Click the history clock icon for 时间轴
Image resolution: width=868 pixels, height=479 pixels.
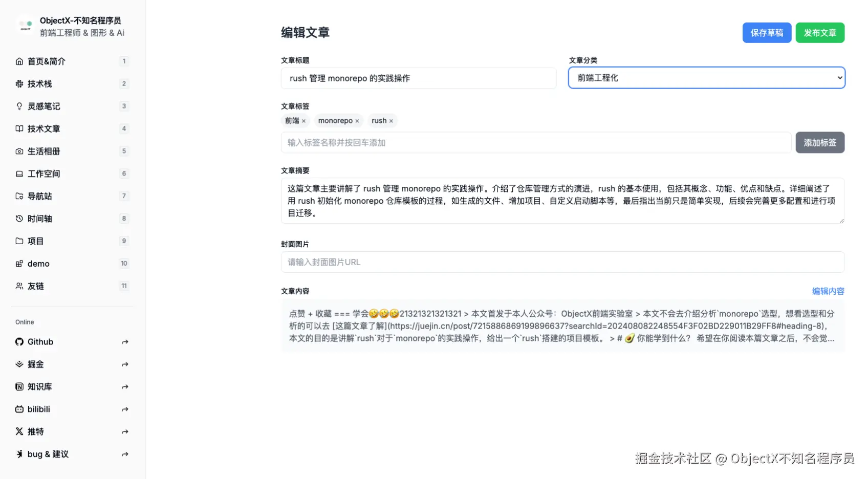pyautogui.click(x=19, y=219)
